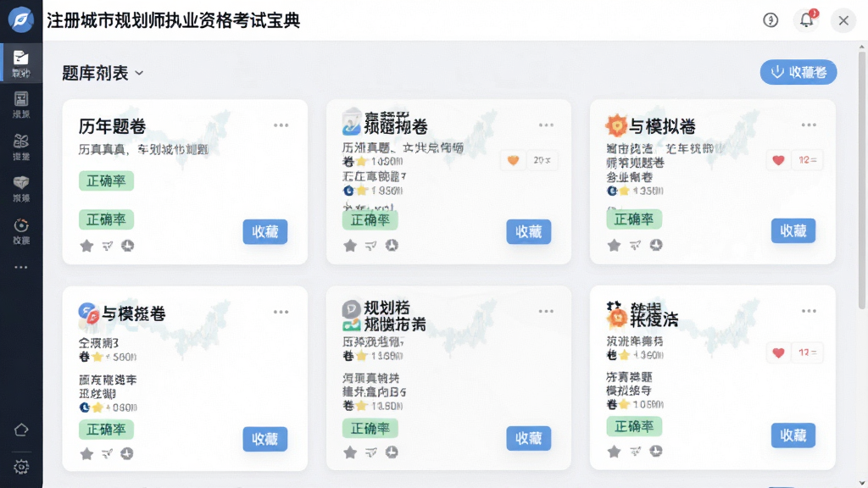Click 收藏 on the top-middle card
The height and width of the screenshot is (488, 868).
[529, 232]
